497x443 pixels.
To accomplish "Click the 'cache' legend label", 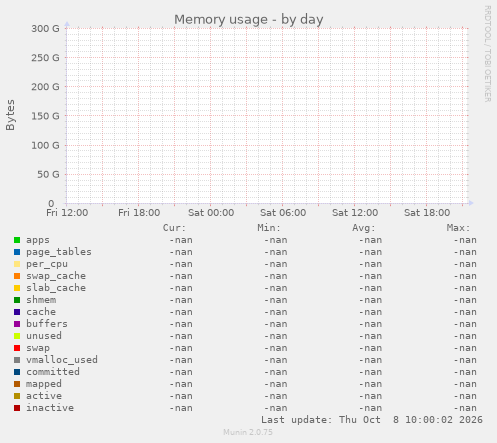I will 41,312.
